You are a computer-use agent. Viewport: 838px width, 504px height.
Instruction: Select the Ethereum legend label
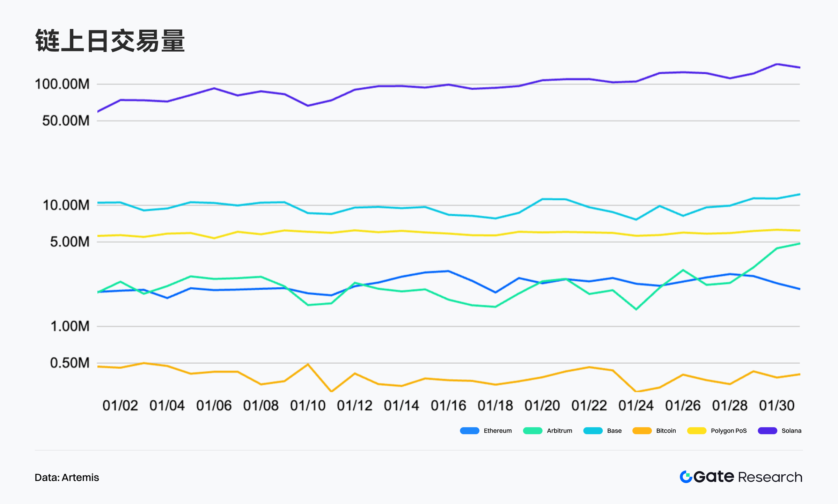tap(498, 431)
